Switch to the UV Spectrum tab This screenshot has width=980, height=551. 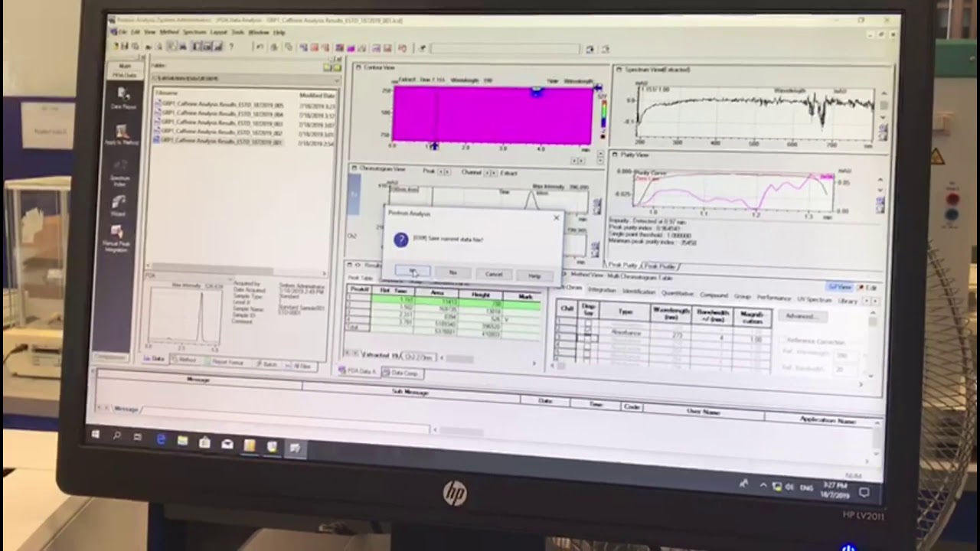point(815,300)
